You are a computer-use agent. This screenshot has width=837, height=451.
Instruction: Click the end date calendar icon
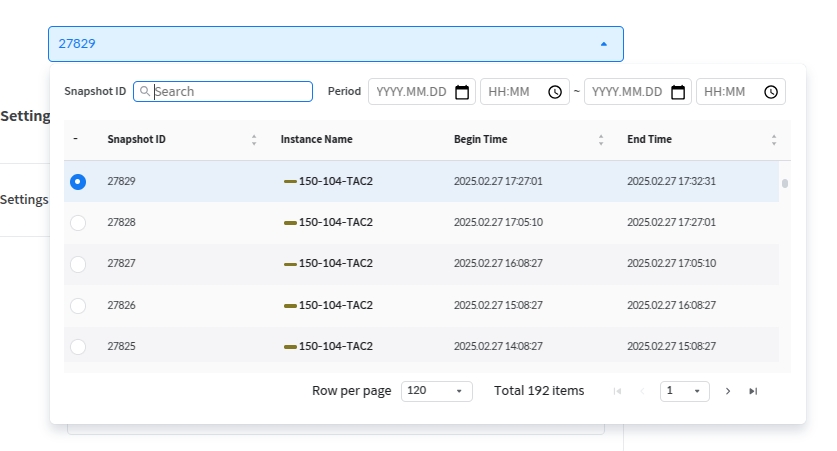tap(678, 92)
